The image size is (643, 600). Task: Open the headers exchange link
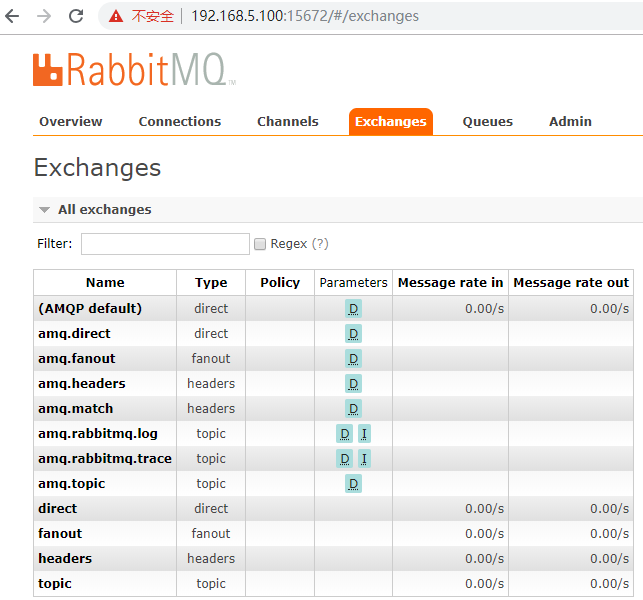coord(65,559)
